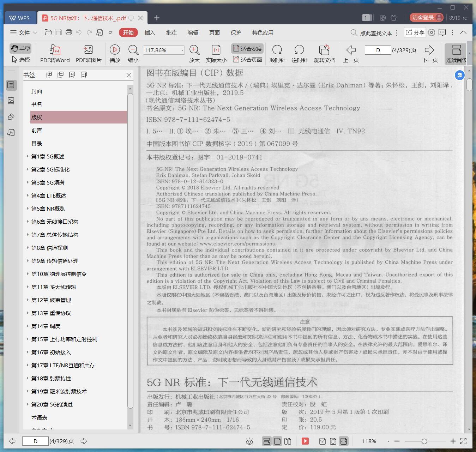Viewport: 476px width, 452px height.
Task: Enter full screen with status bar icon
Action: [x=463, y=441]
